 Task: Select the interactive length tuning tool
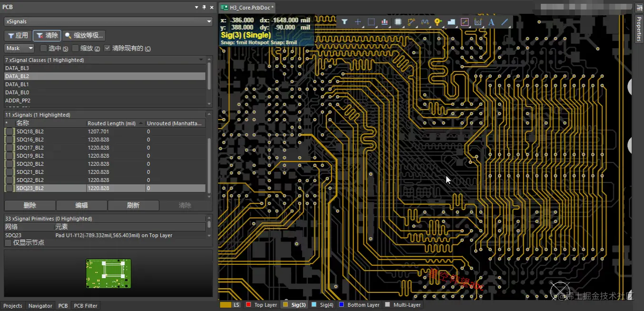[425, 22]
